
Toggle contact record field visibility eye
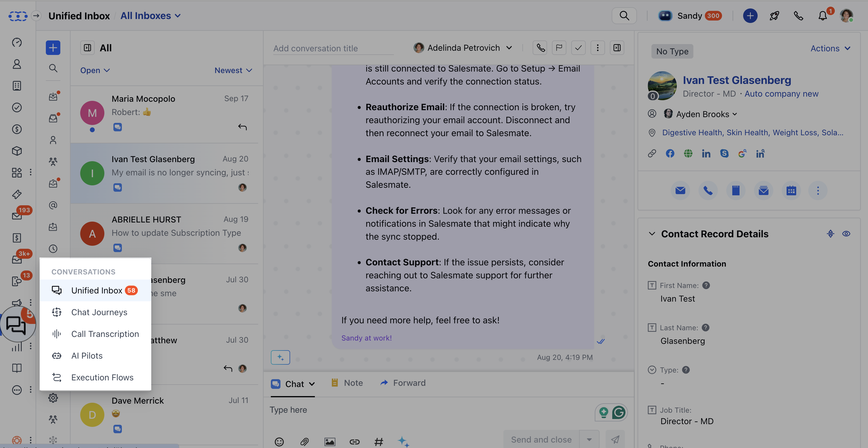846,234
